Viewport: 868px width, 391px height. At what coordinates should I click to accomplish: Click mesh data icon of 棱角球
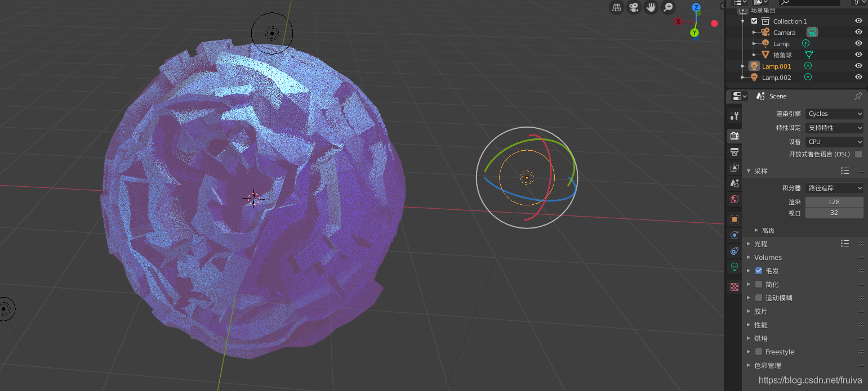[809, 55]
